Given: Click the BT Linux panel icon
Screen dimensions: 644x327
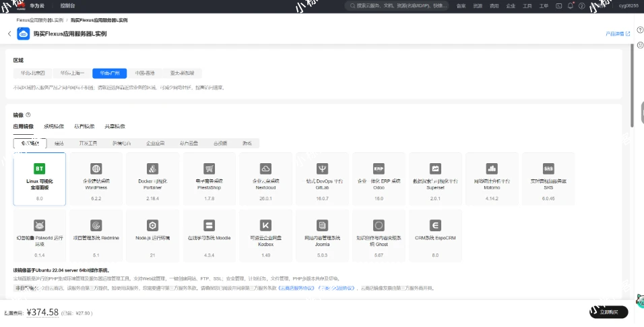Looking at the screenshot, I should click(x=40, y=169).
